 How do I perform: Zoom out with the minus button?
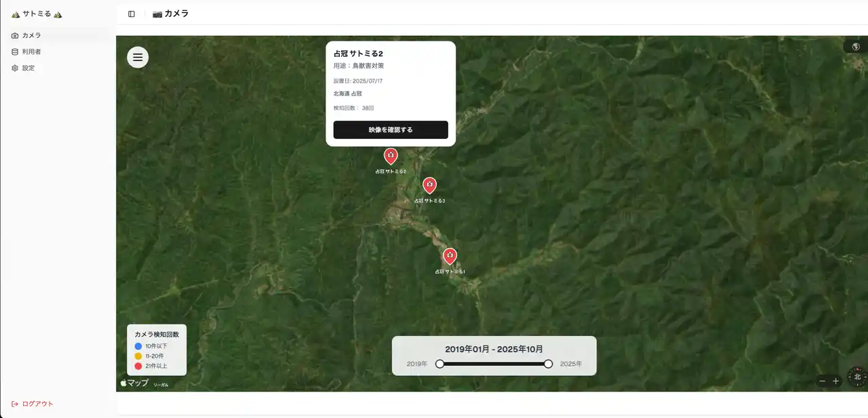pos(823,381)
